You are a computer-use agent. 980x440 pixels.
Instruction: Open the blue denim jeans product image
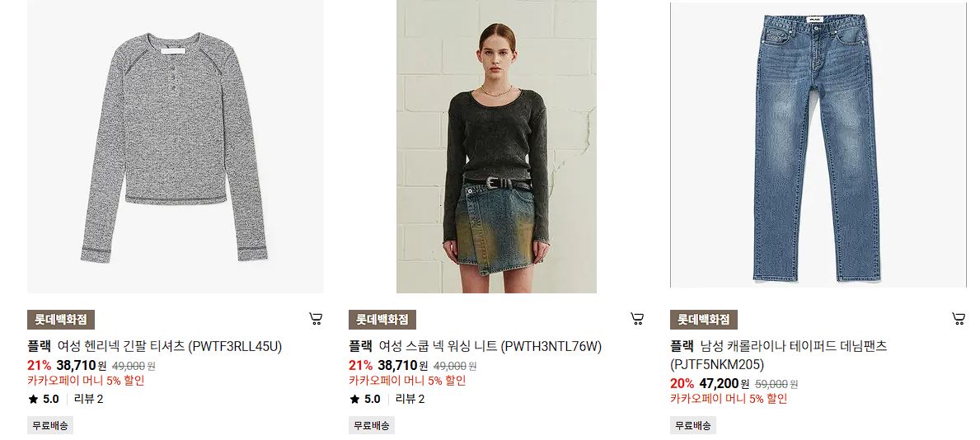[x=818, y=145]
